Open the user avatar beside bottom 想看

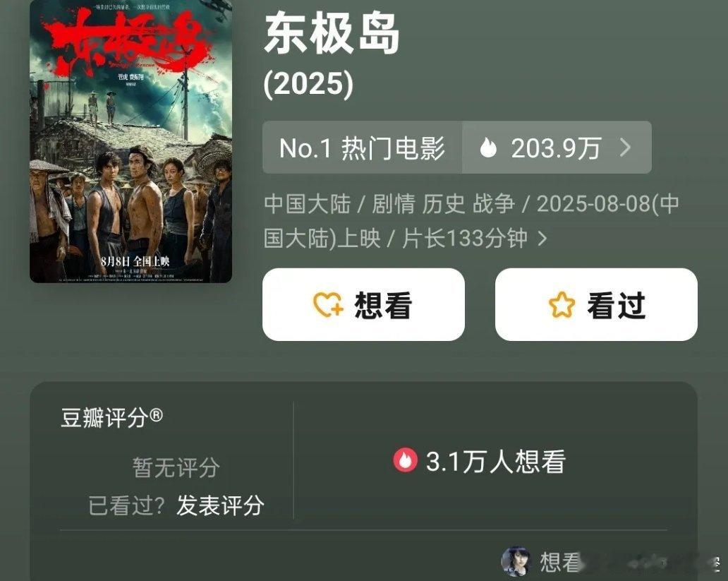tap(516, 561)
